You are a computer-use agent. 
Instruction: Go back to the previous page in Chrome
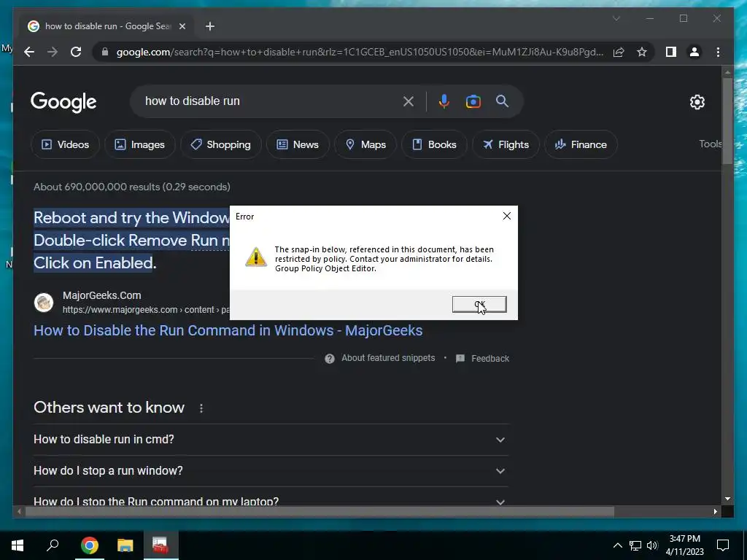[29, 52]
